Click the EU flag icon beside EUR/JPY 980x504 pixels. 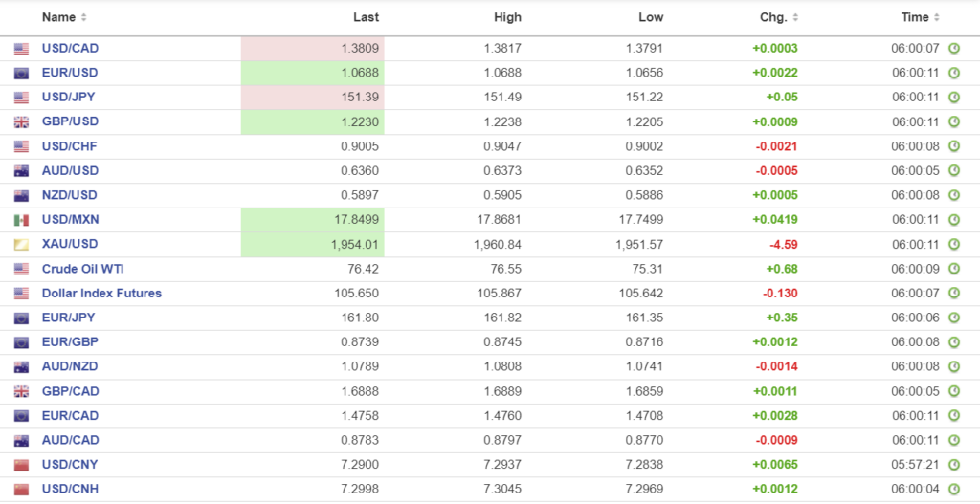21,318
